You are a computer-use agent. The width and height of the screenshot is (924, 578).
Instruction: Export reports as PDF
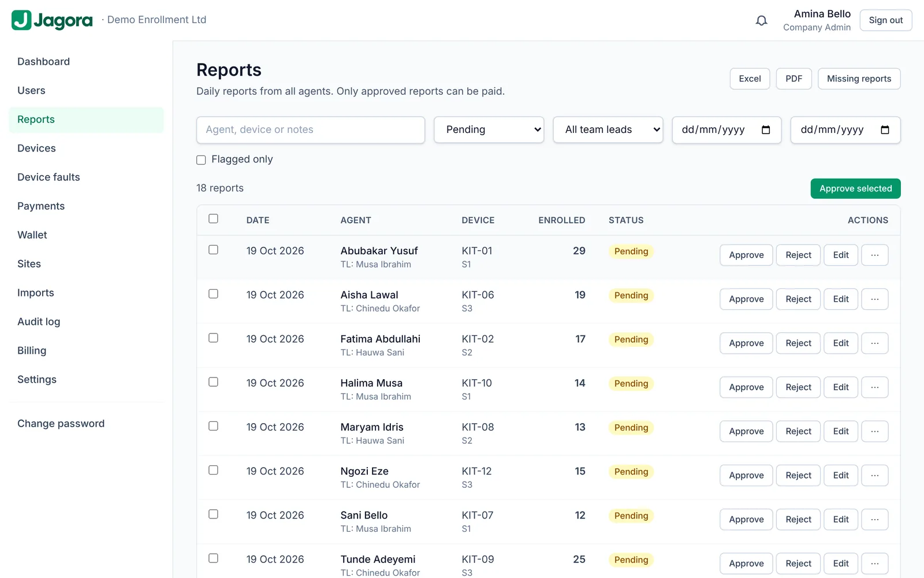pyautogui.click(x=793, y=79)
